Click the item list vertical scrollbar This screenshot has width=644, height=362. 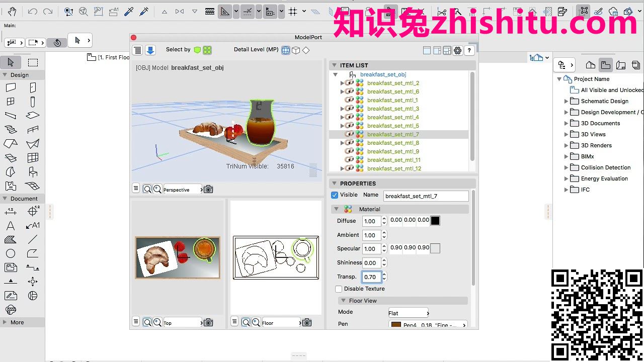click(472, 117)
